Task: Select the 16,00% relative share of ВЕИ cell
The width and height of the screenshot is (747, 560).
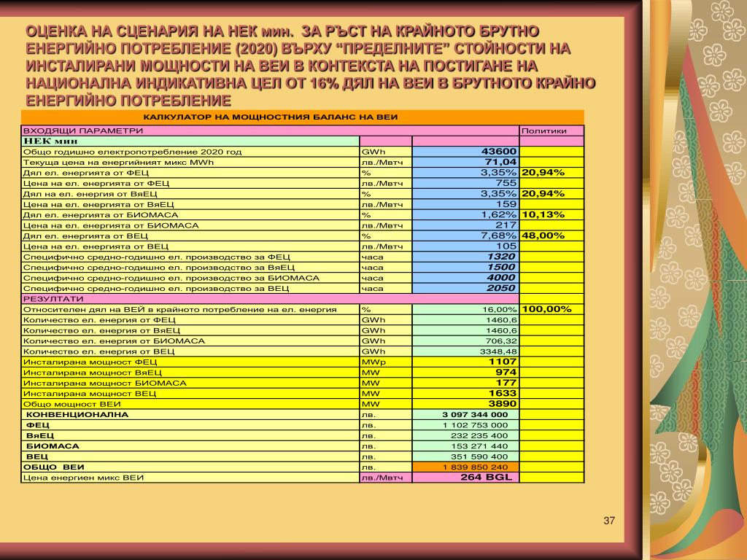Action: pos(465,309)
